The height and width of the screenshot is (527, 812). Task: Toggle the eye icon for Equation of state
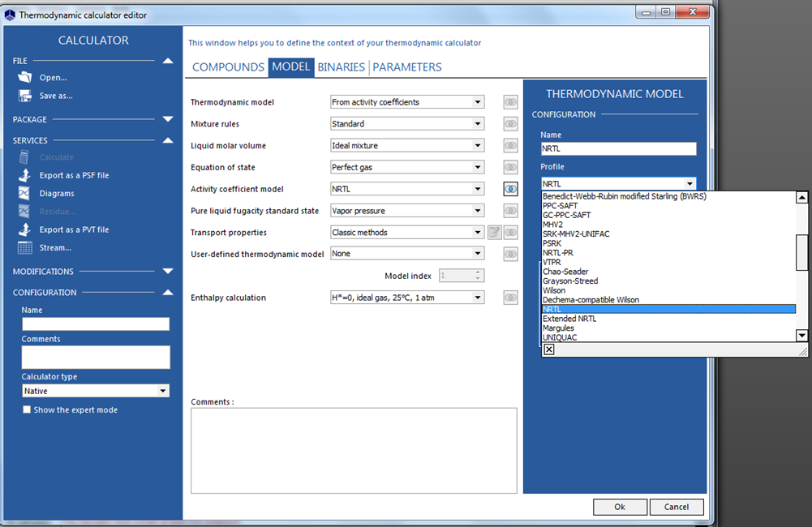point(510,167)
